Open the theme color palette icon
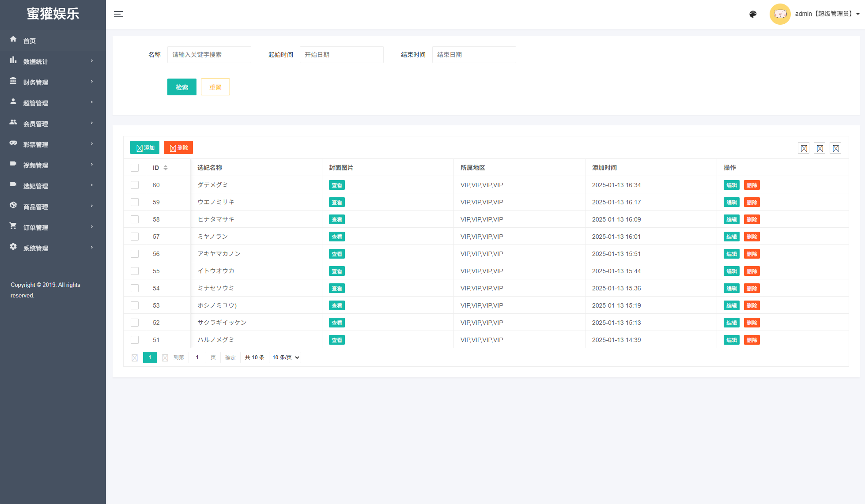Viewport: 865px width, 504px height. [753, 14]
